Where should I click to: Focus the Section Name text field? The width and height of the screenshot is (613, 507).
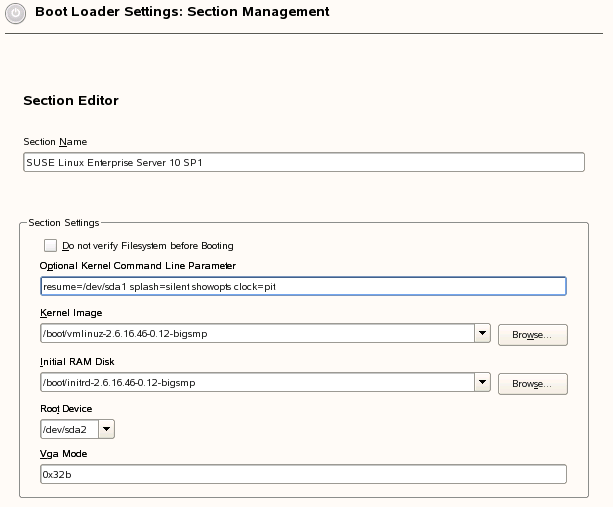pyautogui.click(x=304, y=162)
